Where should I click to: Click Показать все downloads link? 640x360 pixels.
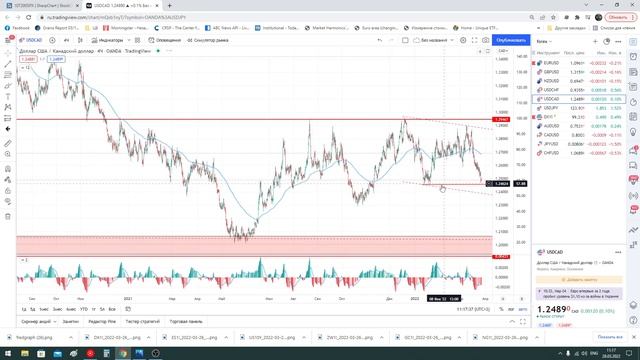click(x=610, y=337)
